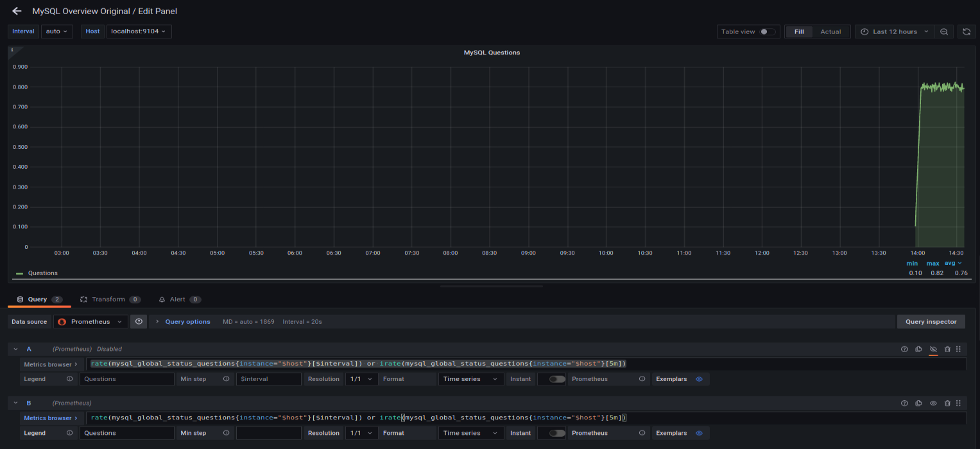Image resolution: width=980 pixels, height=449 pixels.
Task: Switch the graph to Actual mode
Action: [x=830, y=31]
